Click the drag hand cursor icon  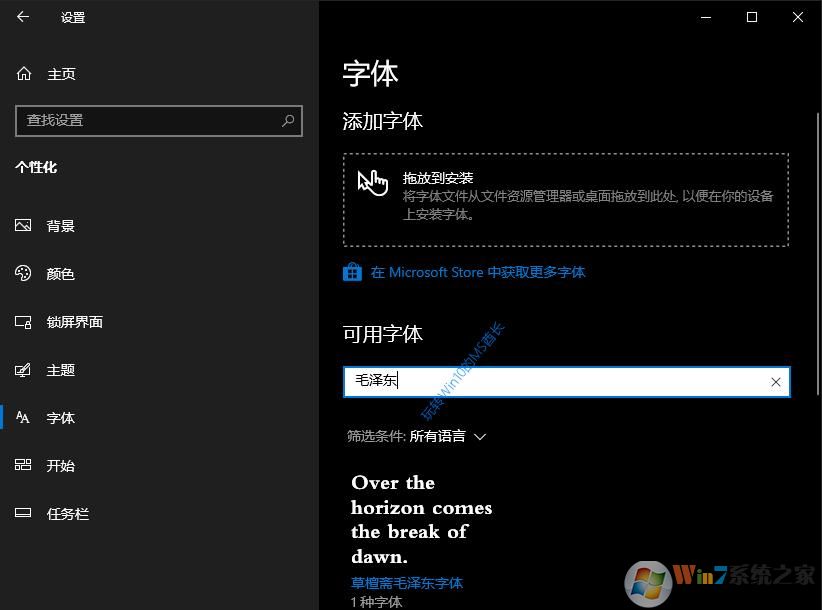coord(373,182)
